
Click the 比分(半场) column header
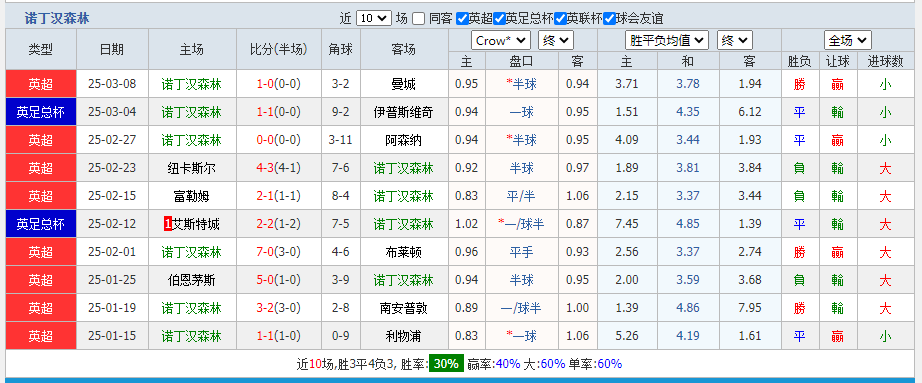279,49
